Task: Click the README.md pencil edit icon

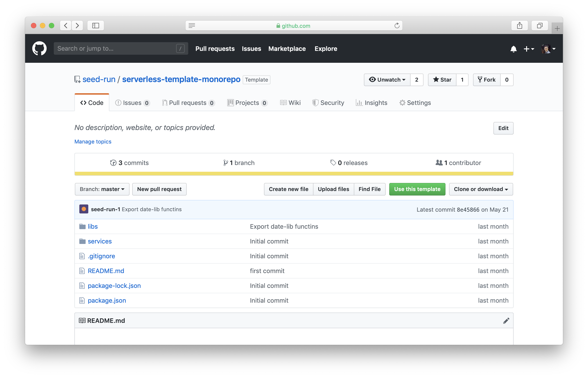Action: pyautogui.click(x=506, y=321)
